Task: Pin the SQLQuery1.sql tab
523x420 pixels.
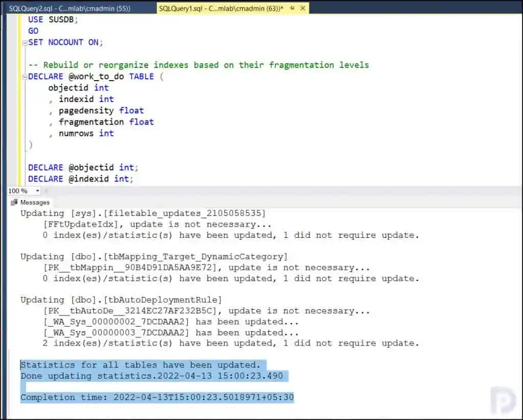Action: click(292, 8)
